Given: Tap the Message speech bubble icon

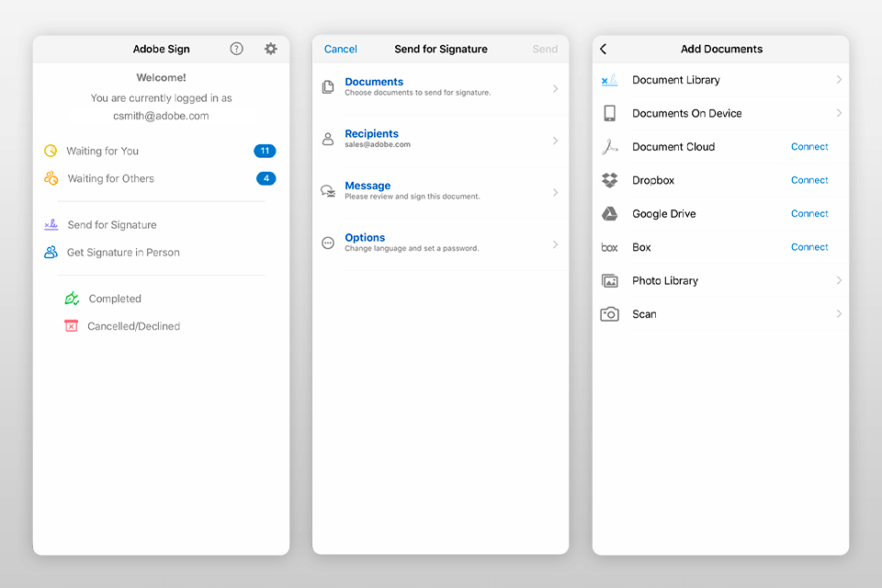Looking at the screenshot, I should coord(328,191).
